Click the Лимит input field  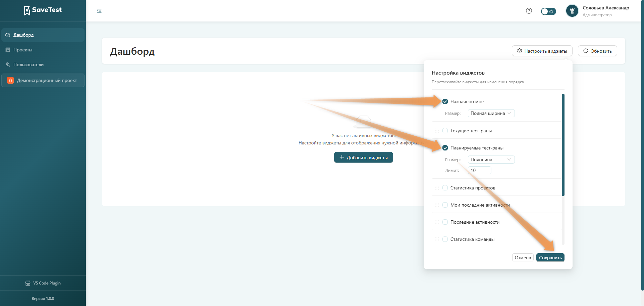pyautogui.click(x=479, y=170)
